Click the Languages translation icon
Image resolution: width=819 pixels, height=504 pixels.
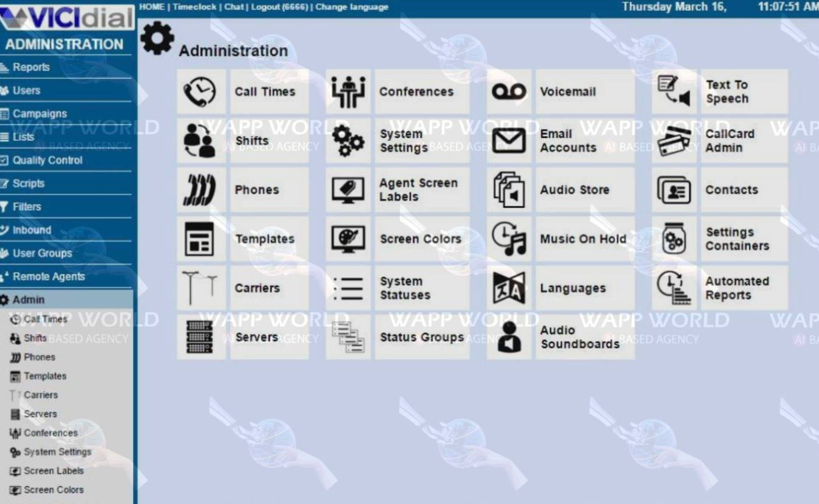coord(509,288)
